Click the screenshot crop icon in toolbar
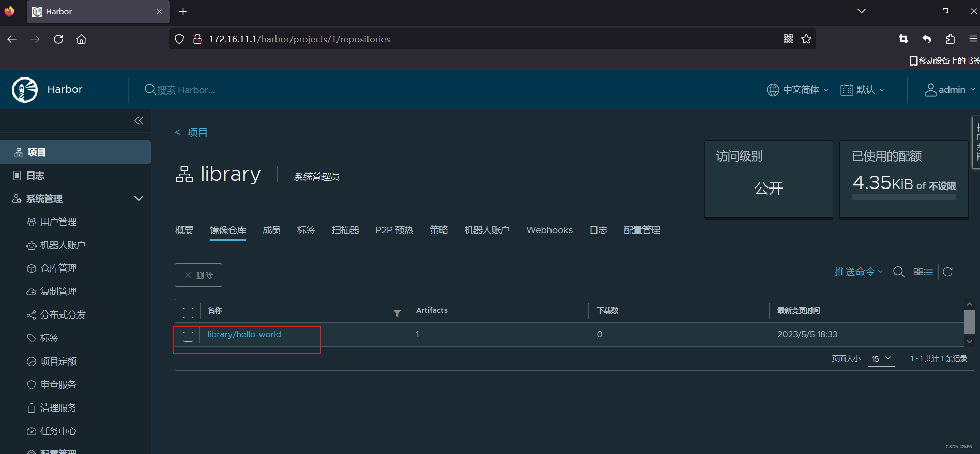Screen dimensions: 980x454 [904, 39]
